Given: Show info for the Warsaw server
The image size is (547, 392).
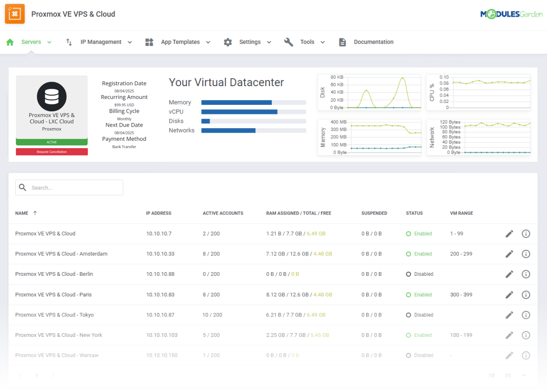Looking at the screenshot, I should click(526, 355).
